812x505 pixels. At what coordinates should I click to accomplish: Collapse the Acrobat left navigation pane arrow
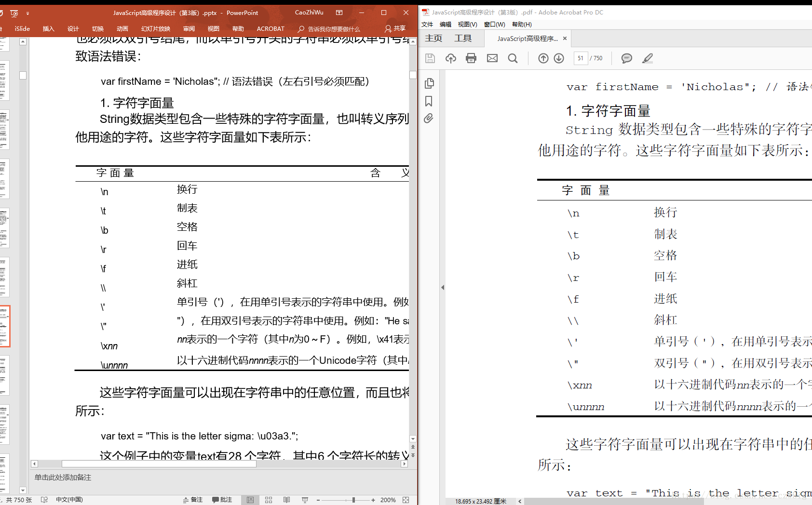443,287
